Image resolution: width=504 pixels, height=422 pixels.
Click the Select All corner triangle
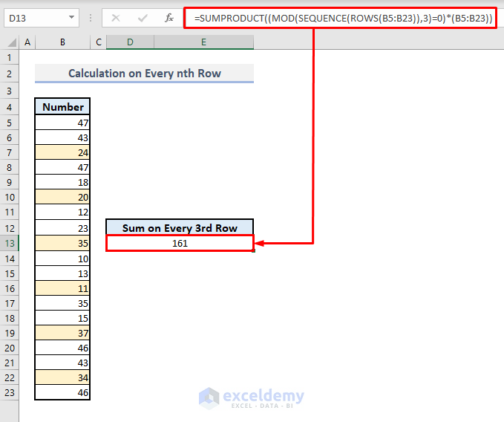point(12,42)
